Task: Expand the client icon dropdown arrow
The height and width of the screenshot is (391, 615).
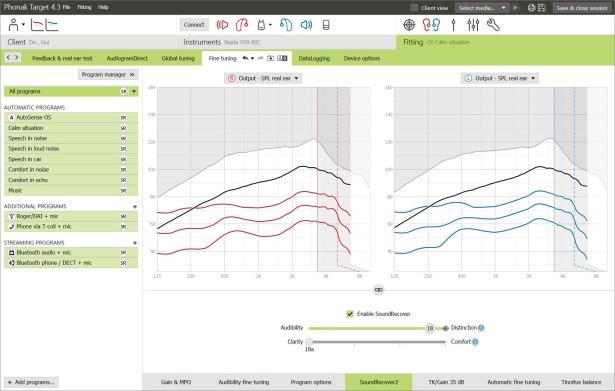Action: [23, 25]
